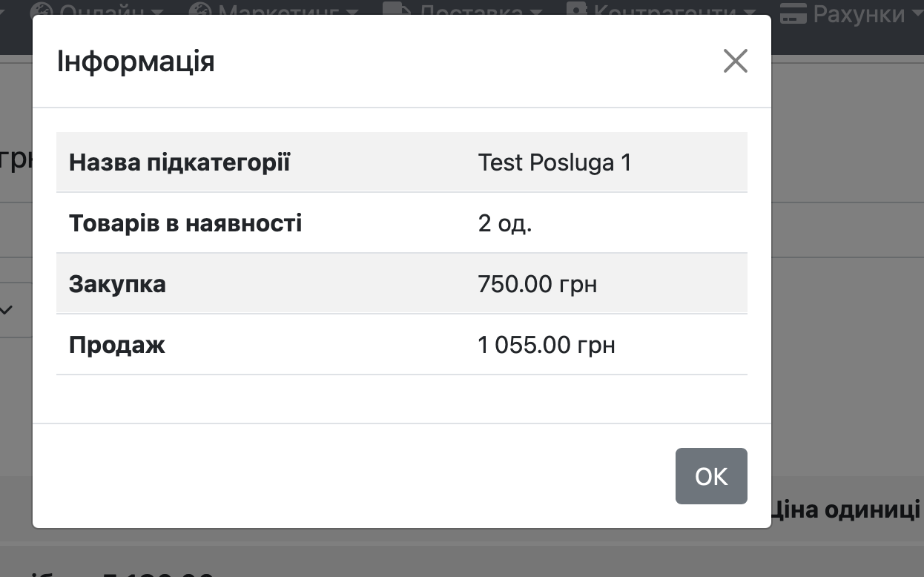Open the Рахунки menu item
Image resolution: width=924 pixels, height=577 pixels.
click(859, 12)
